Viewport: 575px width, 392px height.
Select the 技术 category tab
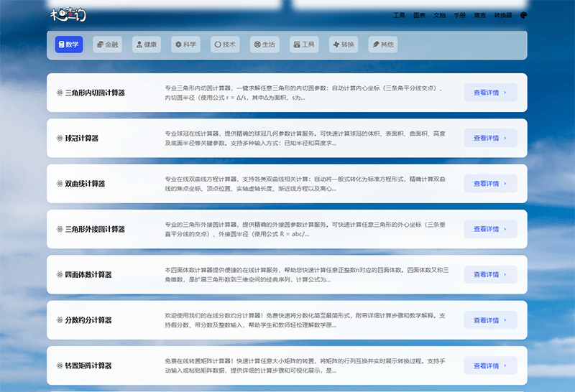(x=225, y=45)
